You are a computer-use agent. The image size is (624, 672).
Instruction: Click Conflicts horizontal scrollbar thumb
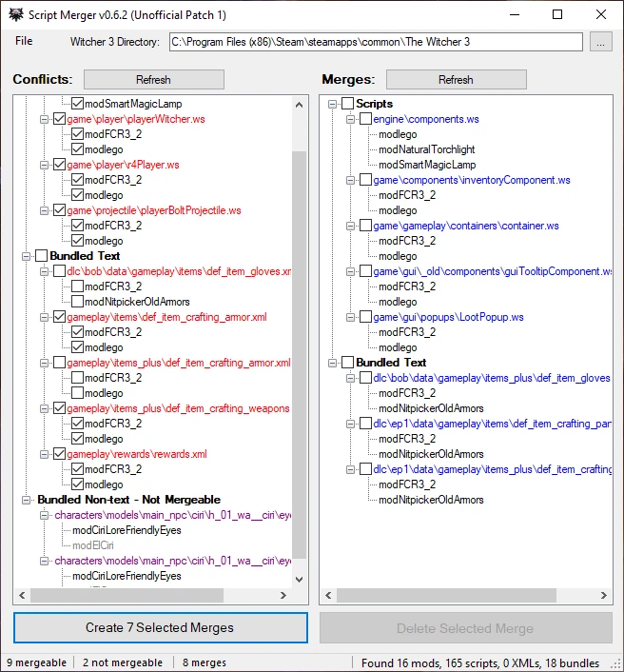127,595
